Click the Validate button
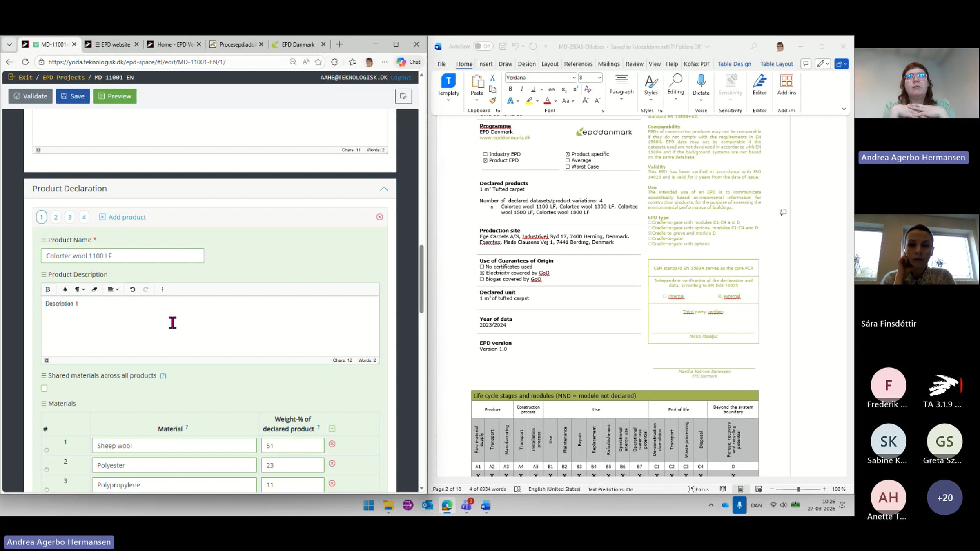Screen dimensions: 980x551 [x=31, y=96]
